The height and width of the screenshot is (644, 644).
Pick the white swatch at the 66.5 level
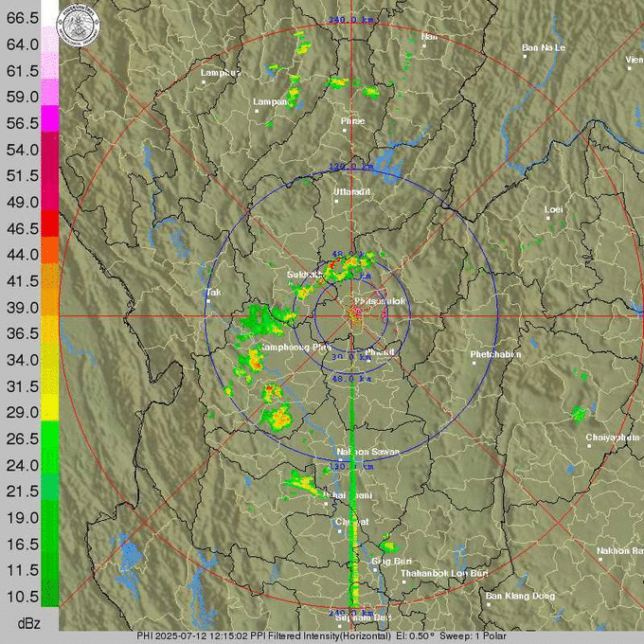point(49,13)
